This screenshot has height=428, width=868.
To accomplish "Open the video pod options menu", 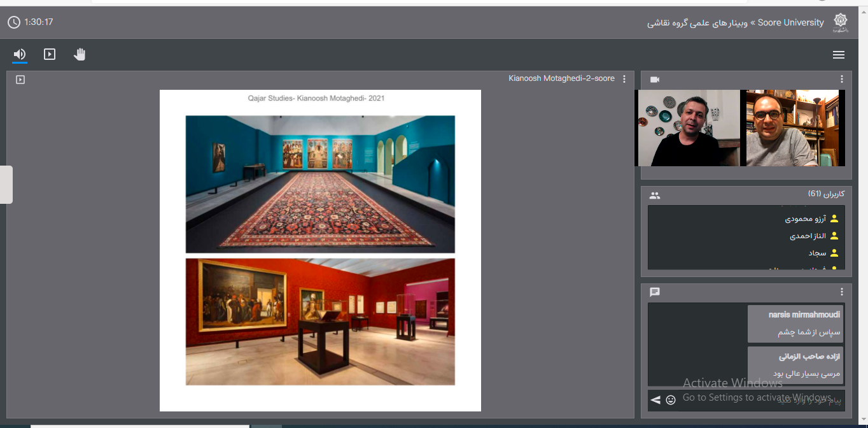I will [842, 79].
